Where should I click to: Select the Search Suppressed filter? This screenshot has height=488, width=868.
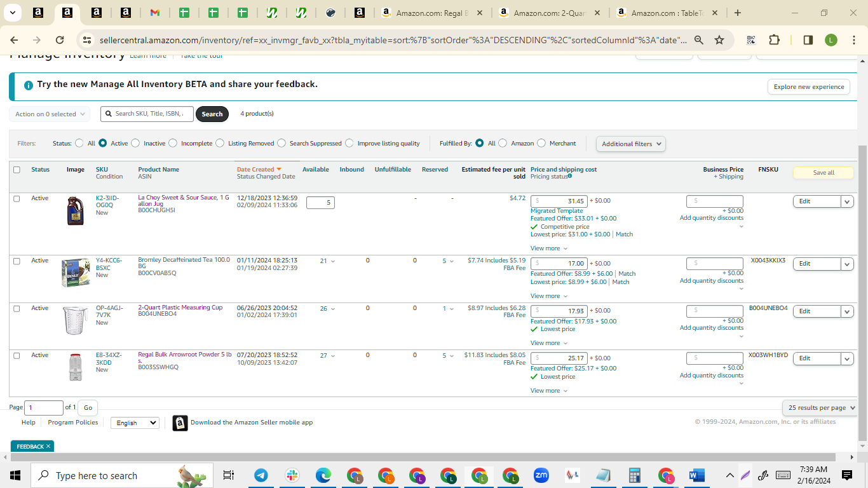pos(281,143)
